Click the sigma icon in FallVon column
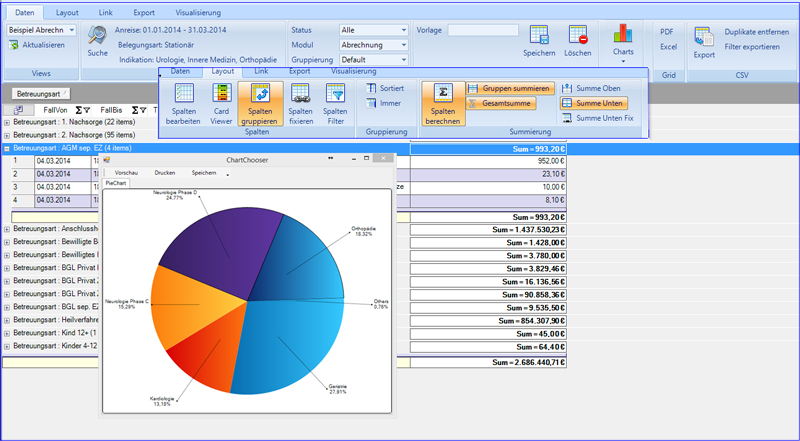Screen dimensions: 800x441 point(79,110)
